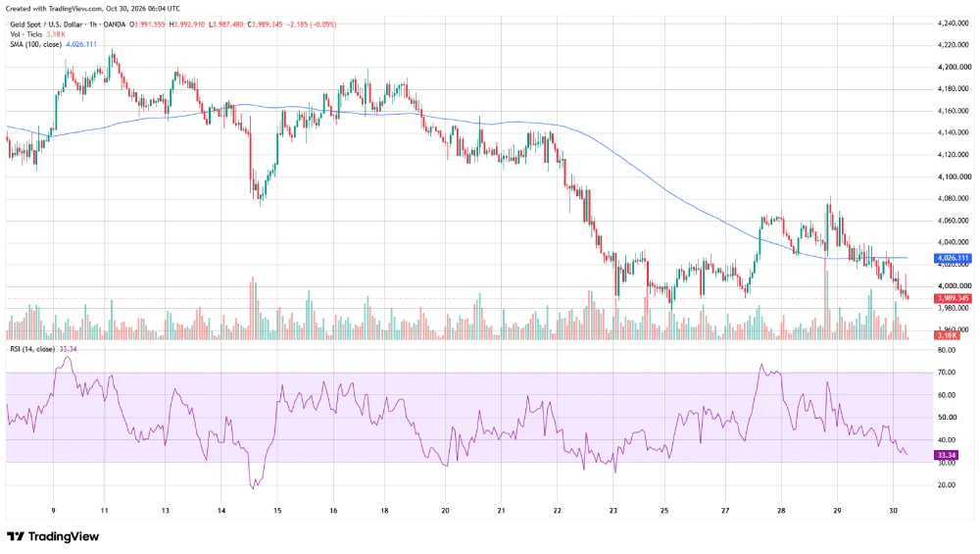Click date label 29 on time axis
The image size is (980, 554).
pyautogui.click(x=838, y=510)
